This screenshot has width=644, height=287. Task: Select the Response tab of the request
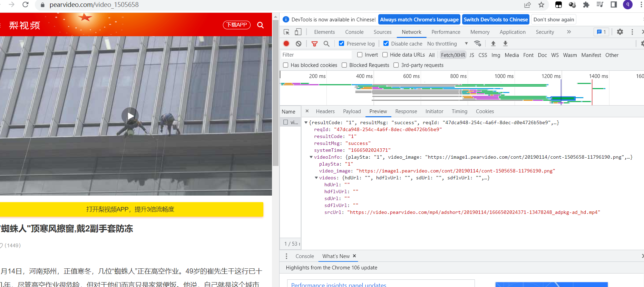click(x=406, y=111)
